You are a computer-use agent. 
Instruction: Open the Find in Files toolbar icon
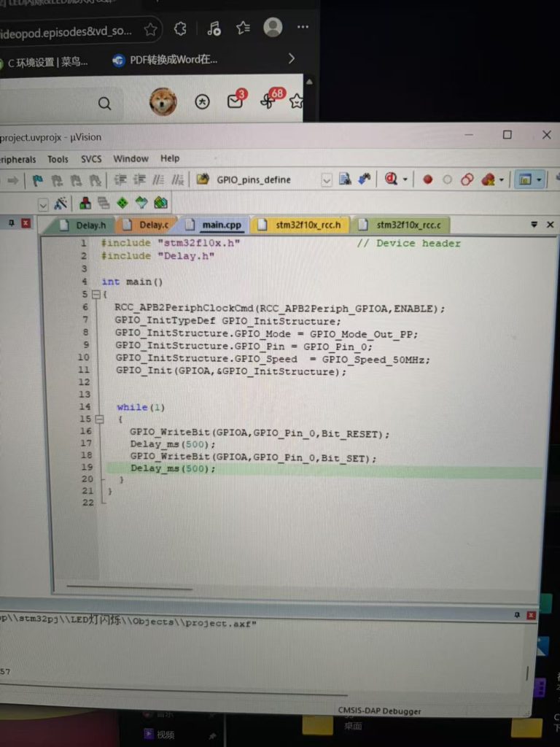346,179
